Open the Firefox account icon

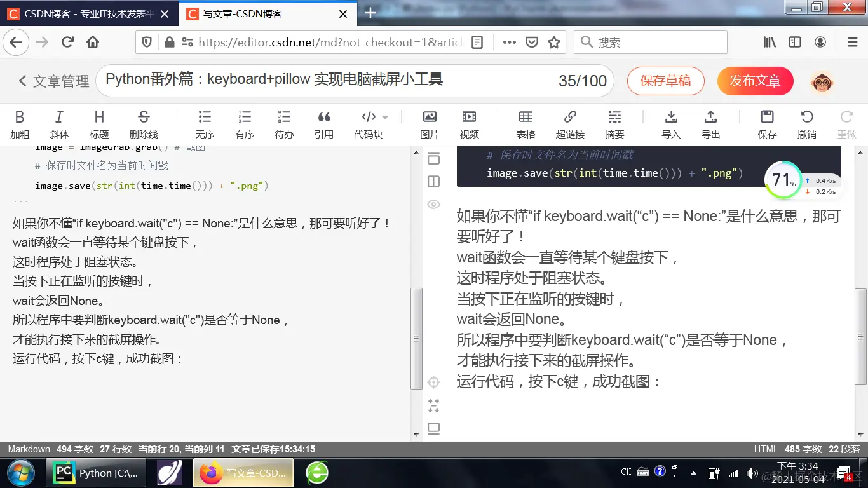(x=820, y=43)
